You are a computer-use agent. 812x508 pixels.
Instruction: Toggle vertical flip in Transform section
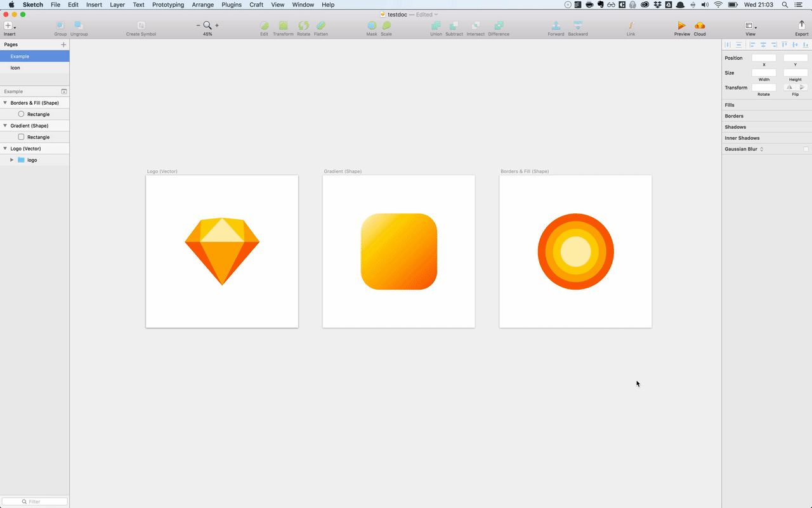(x=801, y=87)
